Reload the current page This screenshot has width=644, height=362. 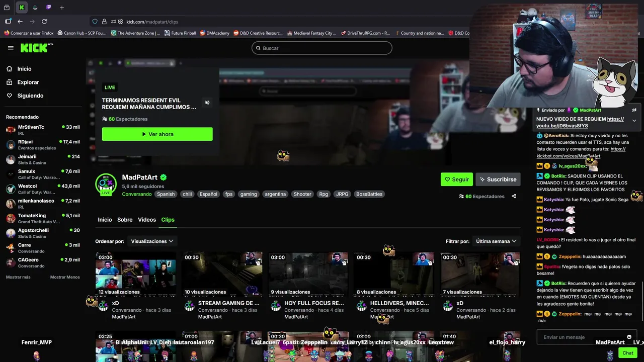tap(44, 22)
